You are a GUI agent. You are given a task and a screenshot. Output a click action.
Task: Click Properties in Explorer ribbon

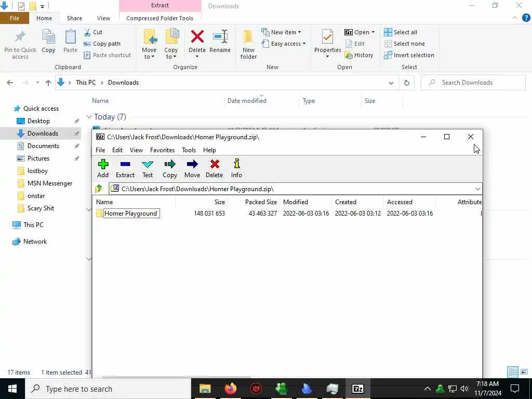click(x=327, y=44)
